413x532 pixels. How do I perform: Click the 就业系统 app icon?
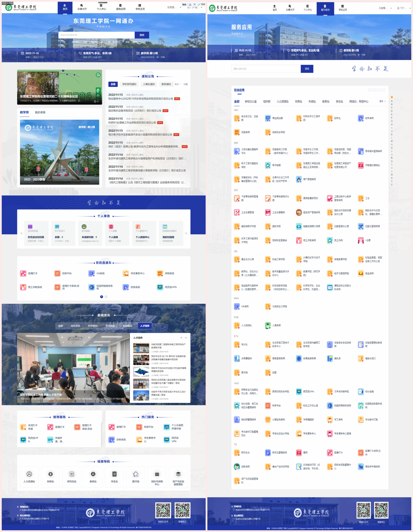point(361,273)
